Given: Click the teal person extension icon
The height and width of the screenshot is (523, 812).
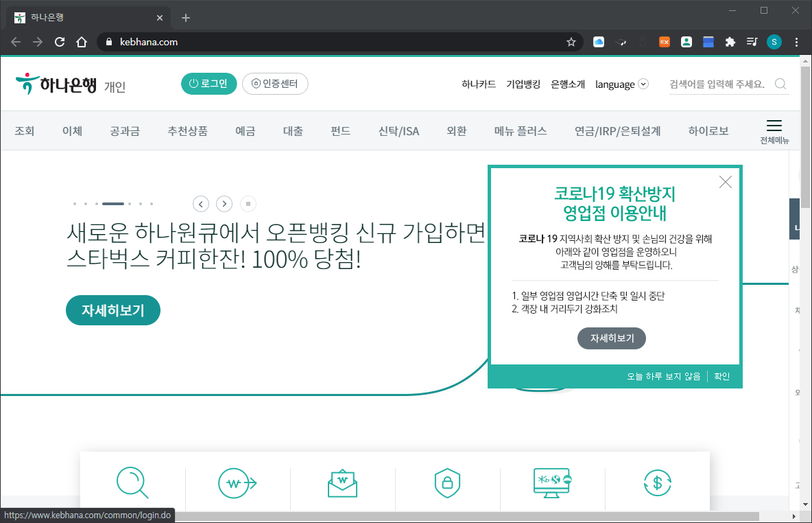Looking at the screenshot, I should 686,42.
